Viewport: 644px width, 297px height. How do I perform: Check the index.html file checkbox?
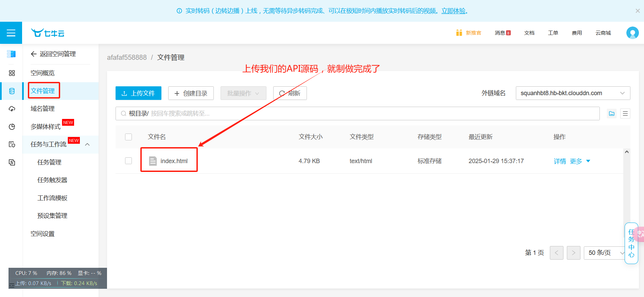pos(128,161)
